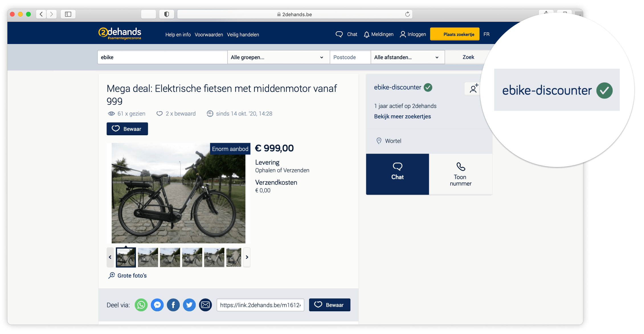Share via WhatsApp icon
The image size is (644, 334).
141,305
